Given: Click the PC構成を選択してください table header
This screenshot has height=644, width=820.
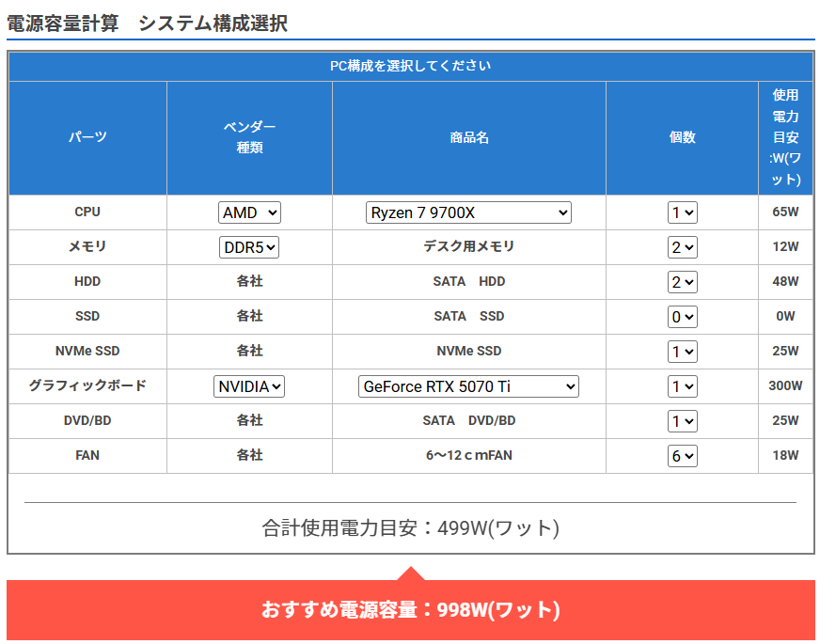Looking at the screenshot, I should (410, 66).
